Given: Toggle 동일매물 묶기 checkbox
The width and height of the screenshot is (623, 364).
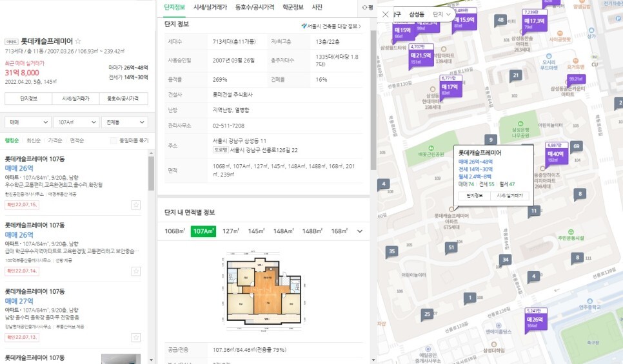Looking at the screenshot, I should click(114, 140).
